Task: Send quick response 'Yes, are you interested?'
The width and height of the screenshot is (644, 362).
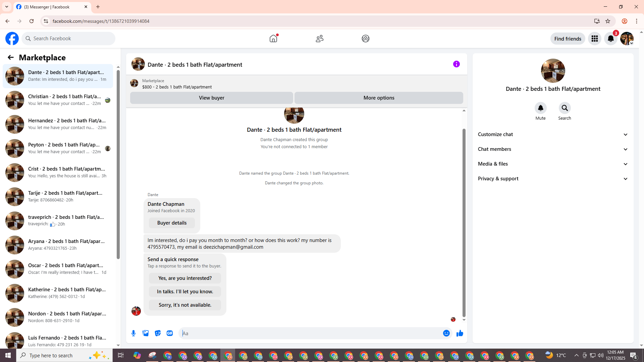Action: 185,278
